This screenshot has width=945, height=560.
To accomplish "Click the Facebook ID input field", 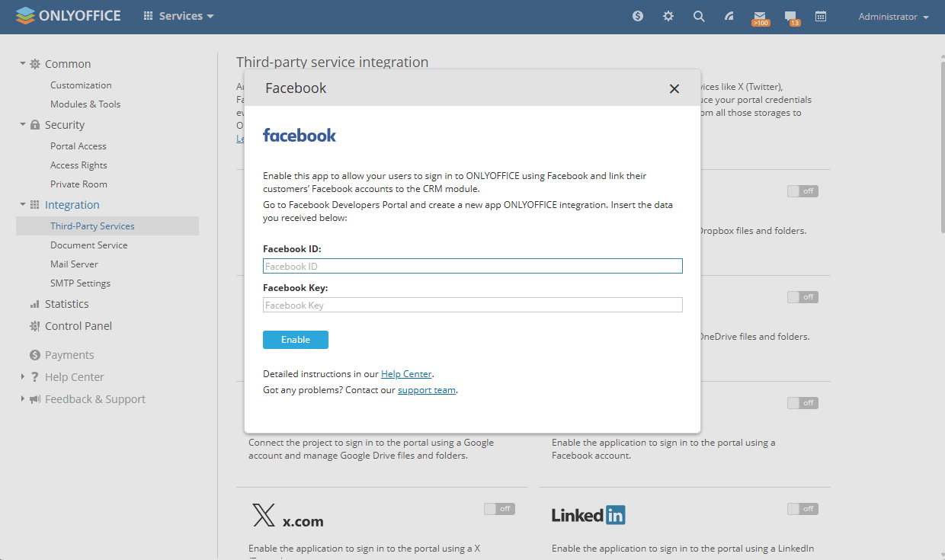I will click(x=472, y=266).
